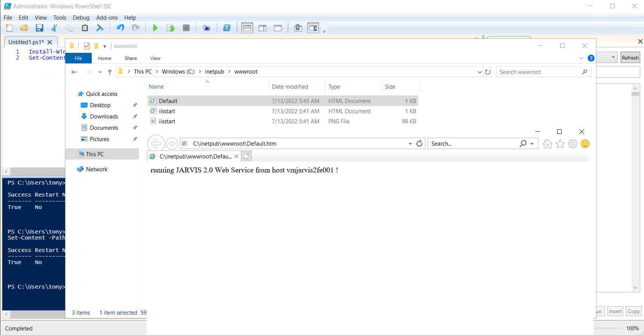Screen dimensions: 644x335
Task: Select the Default HTML Document file
Action: [x=283, y=101]
